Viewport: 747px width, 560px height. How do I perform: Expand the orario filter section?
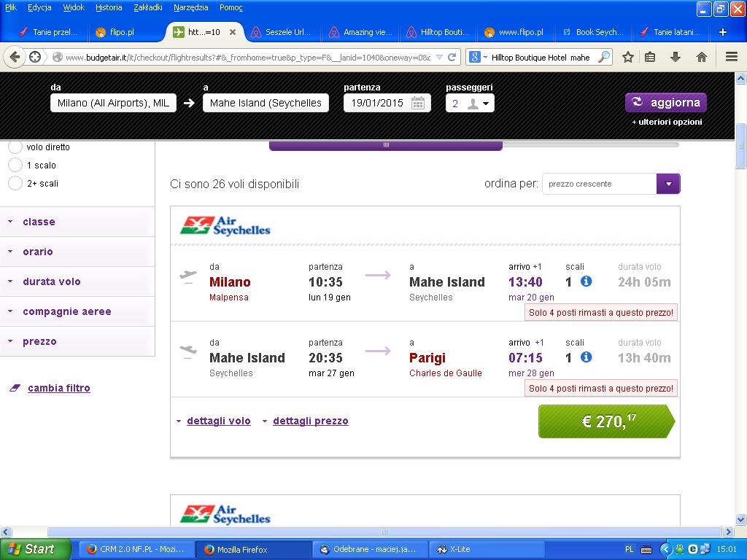[x=77, y=252]
